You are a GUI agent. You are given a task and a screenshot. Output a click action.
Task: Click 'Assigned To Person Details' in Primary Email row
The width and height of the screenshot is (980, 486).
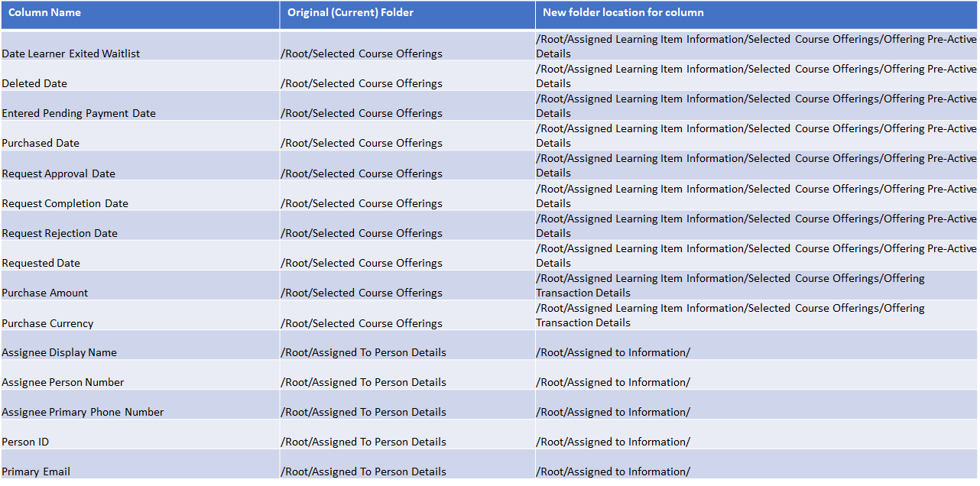point(407,464)
